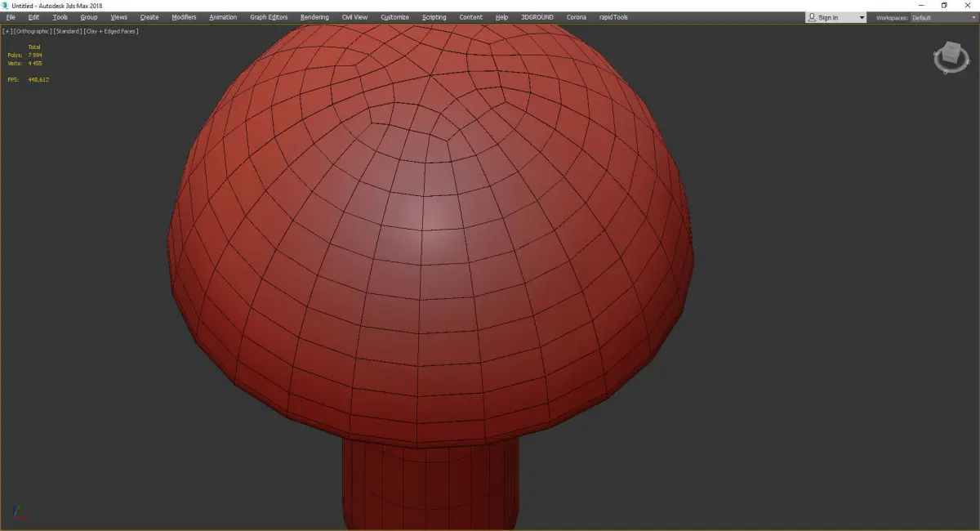This screenshot has height=531, width=980.
Task: Open the rapidTools menu
Action: tap(613, 17)
